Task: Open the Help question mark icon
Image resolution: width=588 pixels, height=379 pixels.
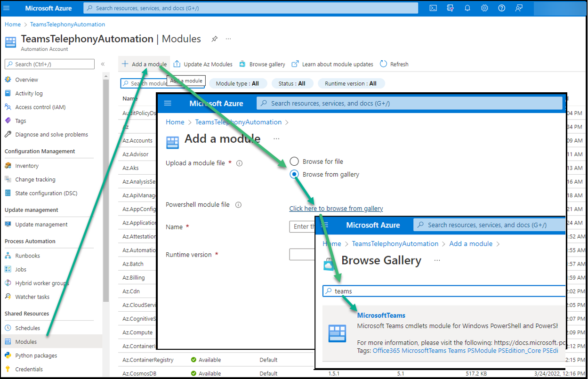Action: click(502, 8)
